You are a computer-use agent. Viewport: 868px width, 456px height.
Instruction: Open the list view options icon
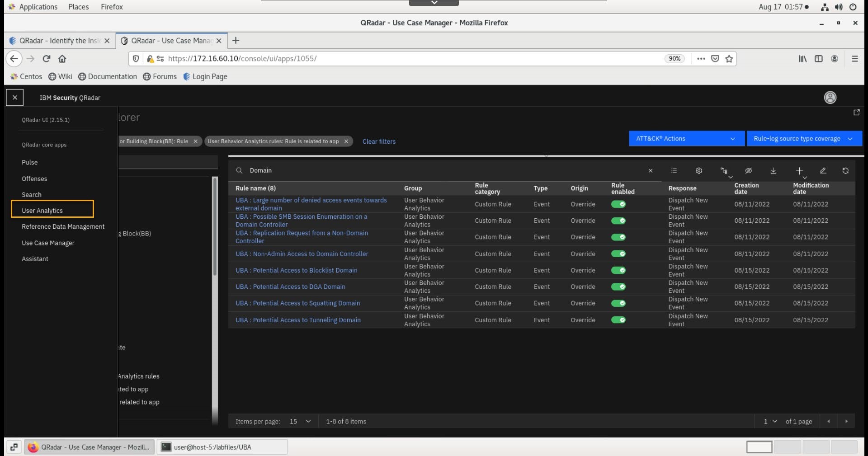[674, 171]
